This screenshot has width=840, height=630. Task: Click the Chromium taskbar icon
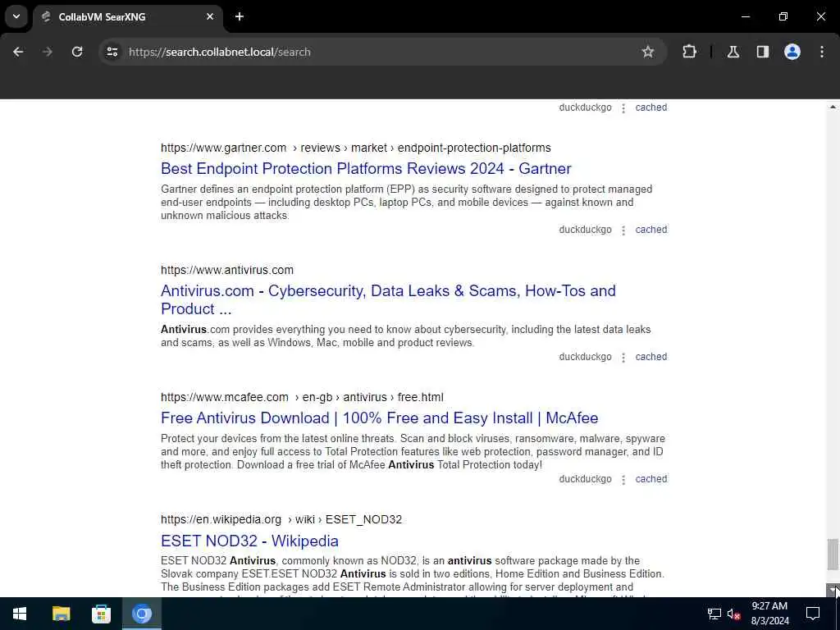point(142,614)
